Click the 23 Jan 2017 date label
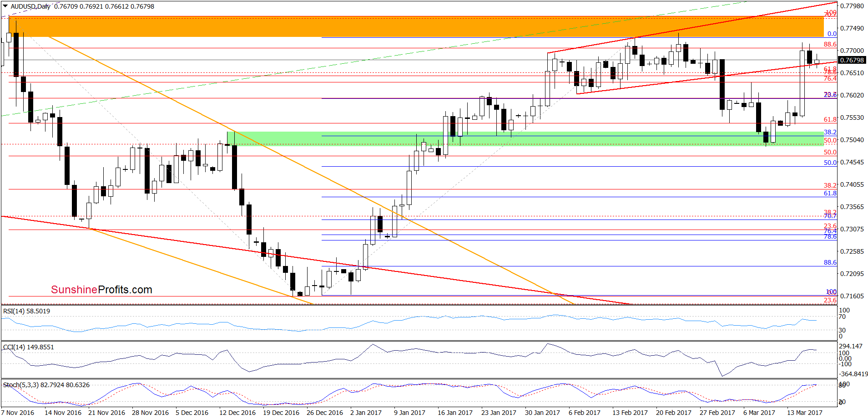 [499, 413]
